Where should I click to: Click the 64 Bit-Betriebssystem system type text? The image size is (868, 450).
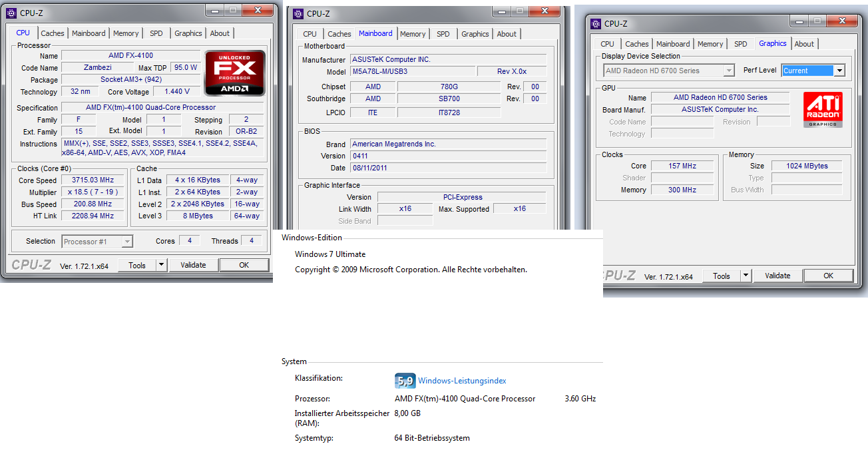432,438
